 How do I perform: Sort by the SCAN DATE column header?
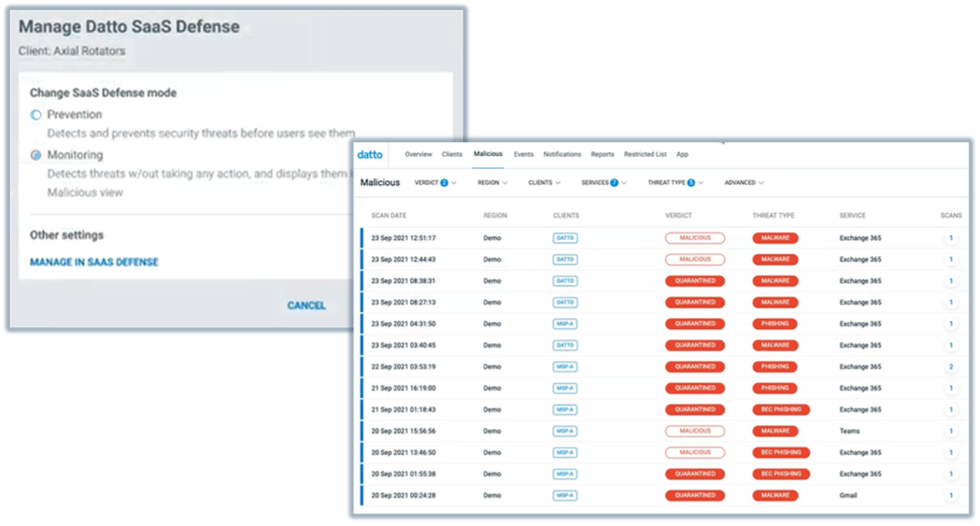(x=389, y=216)
